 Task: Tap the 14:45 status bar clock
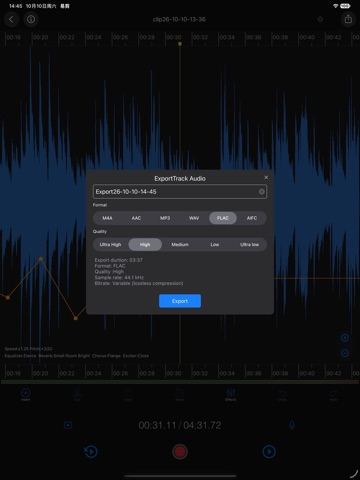point(15,6)
